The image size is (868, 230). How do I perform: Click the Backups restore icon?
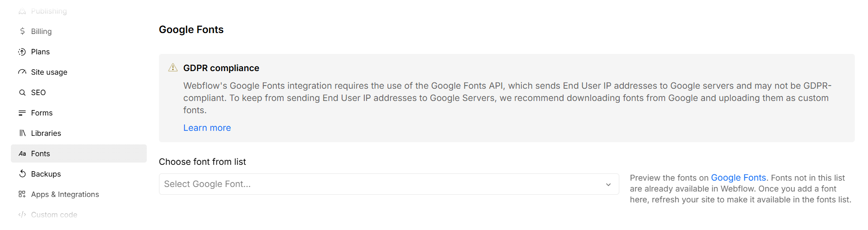coord(22,174)
